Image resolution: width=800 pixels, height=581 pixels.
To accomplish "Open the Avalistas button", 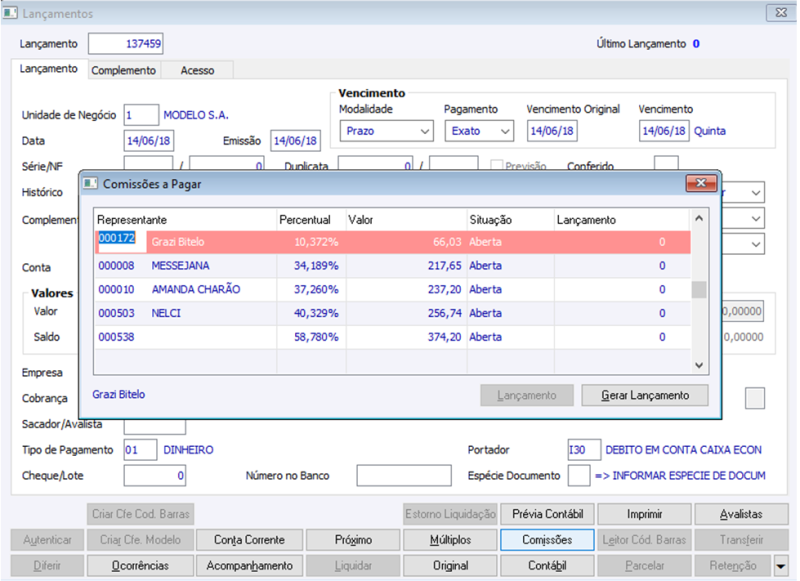I will tap(740, 514).
